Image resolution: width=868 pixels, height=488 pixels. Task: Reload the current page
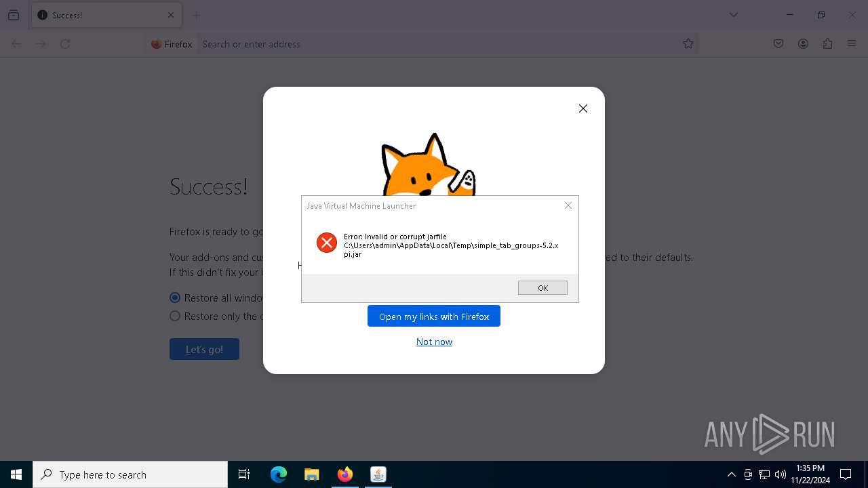tap(65, 44)
